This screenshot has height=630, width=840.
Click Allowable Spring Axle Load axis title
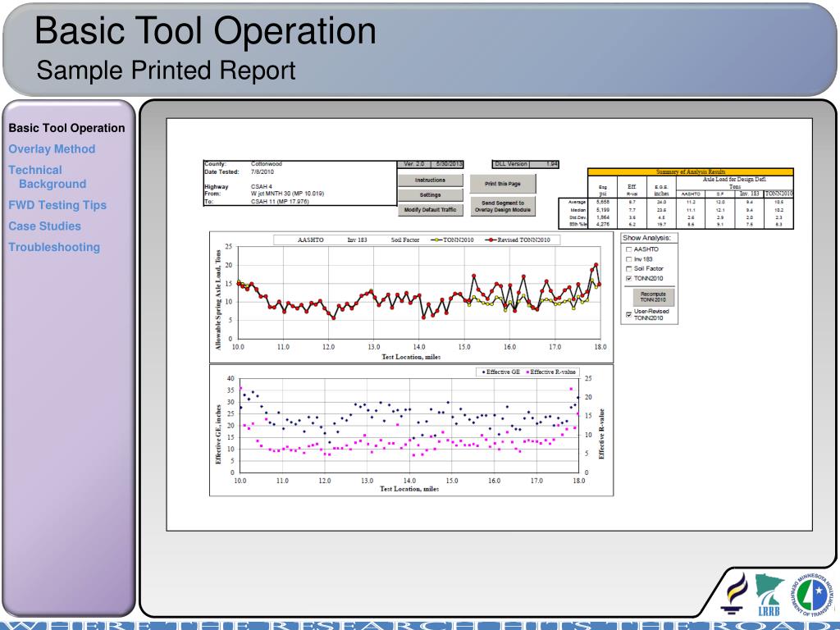[x=218, y=300]
